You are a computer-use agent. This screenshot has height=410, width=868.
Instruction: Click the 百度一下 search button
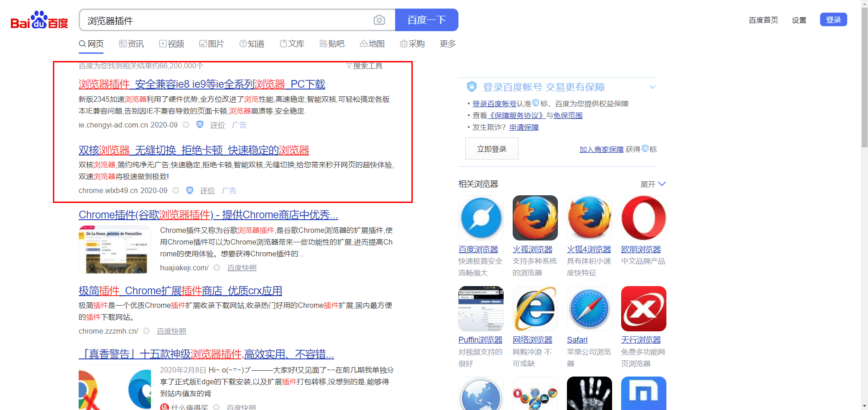coord(426,20)
